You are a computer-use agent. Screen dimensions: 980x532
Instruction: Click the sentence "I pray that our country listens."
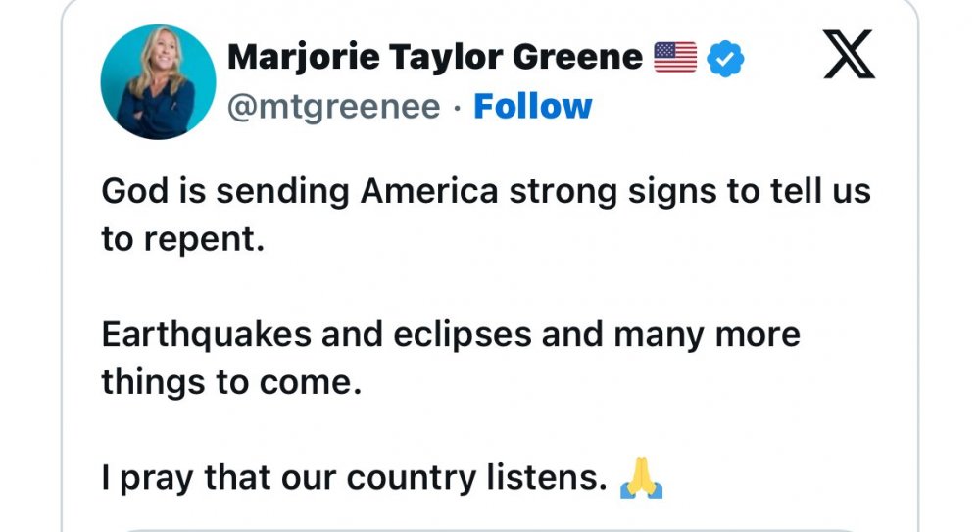pyautogui.click(x=350, y=478)
